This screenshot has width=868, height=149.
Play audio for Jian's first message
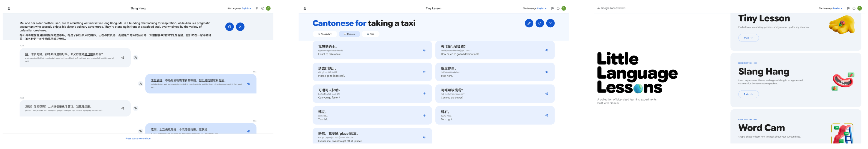click(123, 58)
